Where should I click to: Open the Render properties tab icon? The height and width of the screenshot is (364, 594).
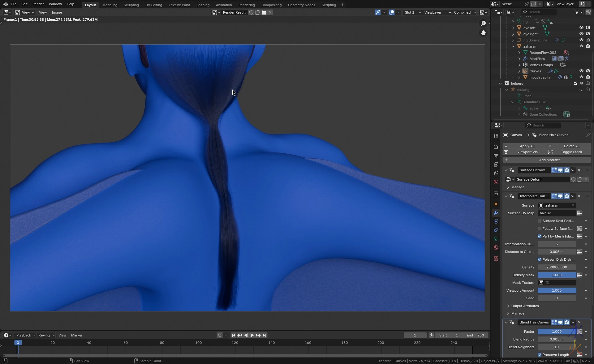(496, 147)
